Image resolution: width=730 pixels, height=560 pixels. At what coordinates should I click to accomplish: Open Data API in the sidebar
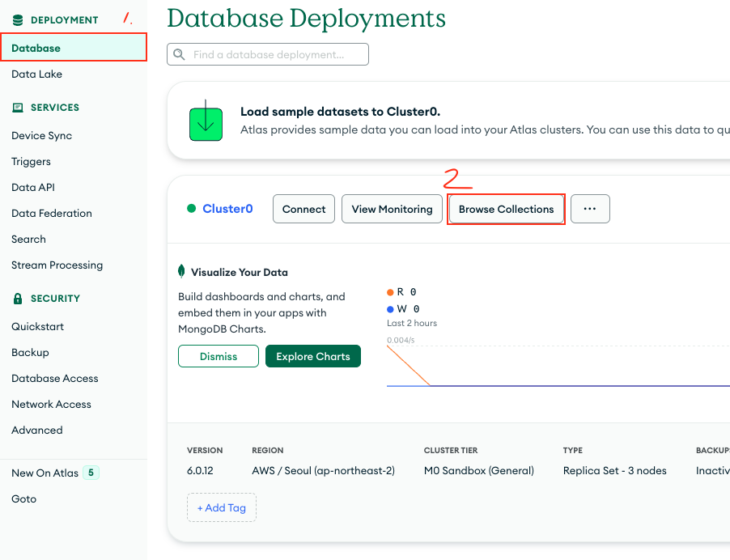coord(33,187)
